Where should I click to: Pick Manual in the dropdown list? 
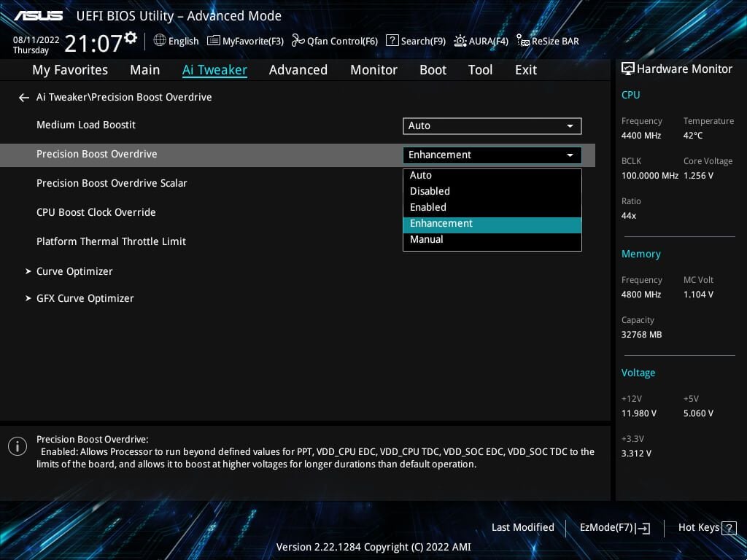tap(492, 239)
